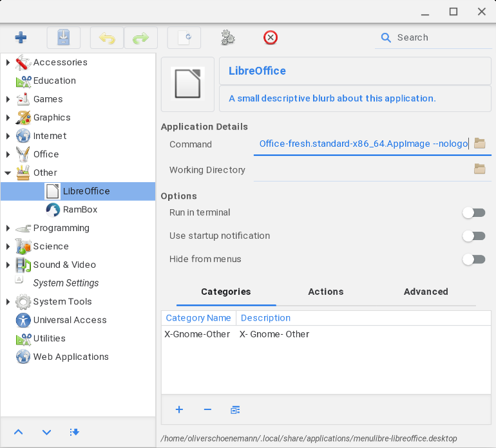Click the blue plus add launcher icon
The width and height of the screenshot is (496, 448).
tap(21, 37)
